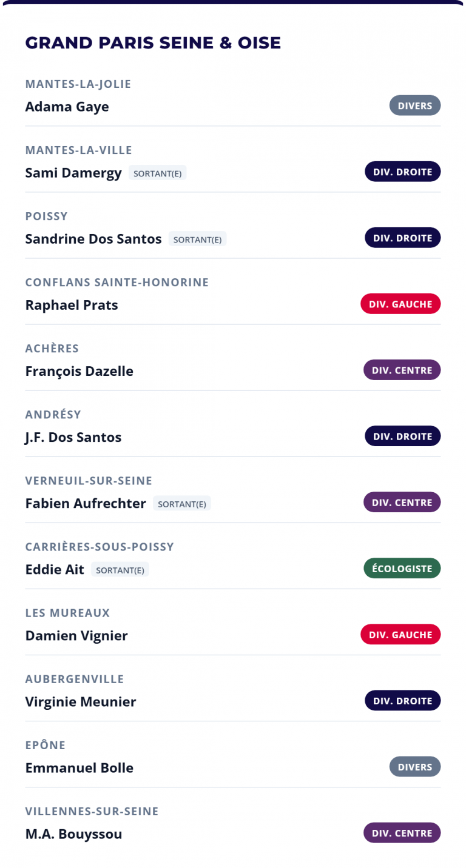The width and height of the screenshot is (466, 868).
Task: Click the green ÉCOLOGISTE badge
Action: pyautogui.click(x=402, y=568)
